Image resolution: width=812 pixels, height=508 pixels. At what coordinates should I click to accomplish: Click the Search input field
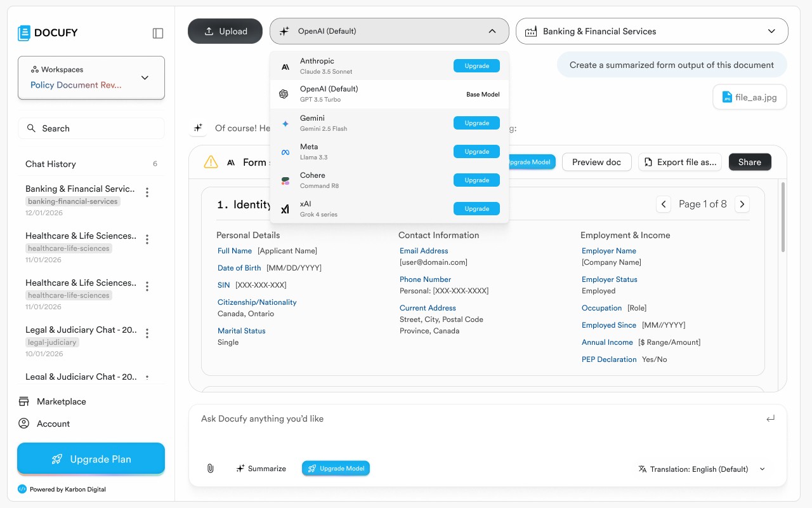click(x=91, y=128)
